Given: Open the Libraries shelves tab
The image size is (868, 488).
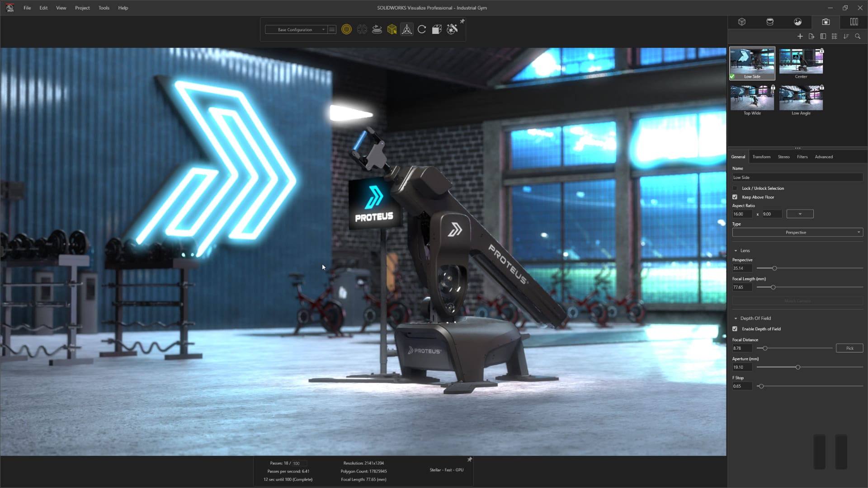Looking at the screenshot, I should point(854,22).
